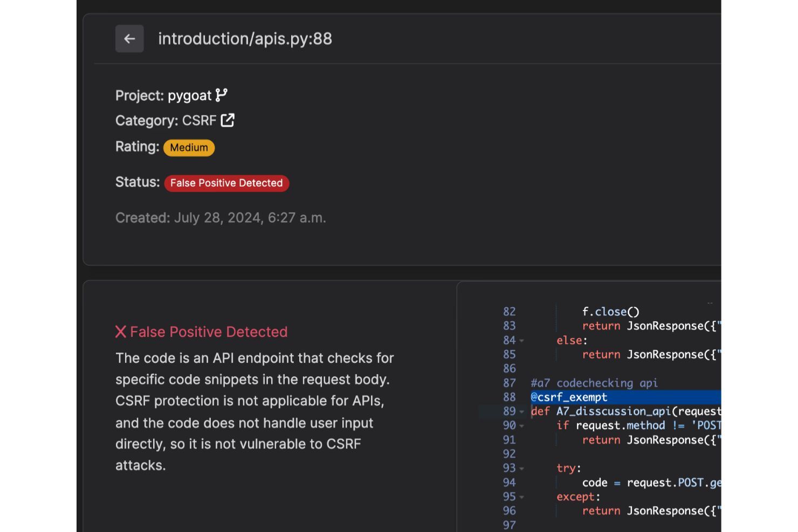Open the pygoat project name
Viewport: 798px width, 532px height.
coord(189,96)
